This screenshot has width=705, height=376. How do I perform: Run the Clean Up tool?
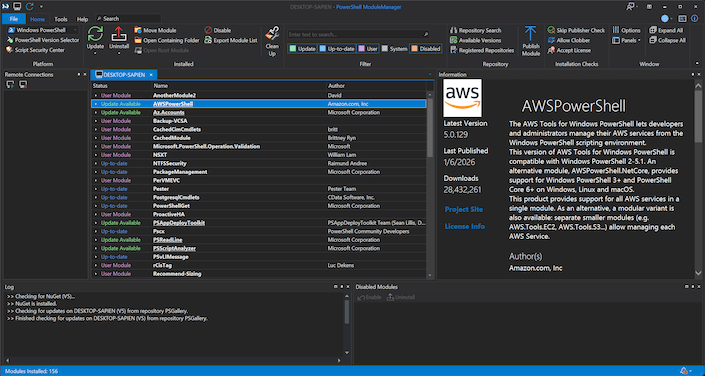pos(272,41)
